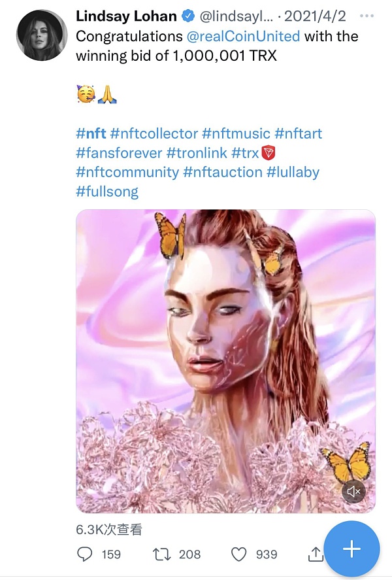Click the blue compose plus button

click(x=351, y=549)
